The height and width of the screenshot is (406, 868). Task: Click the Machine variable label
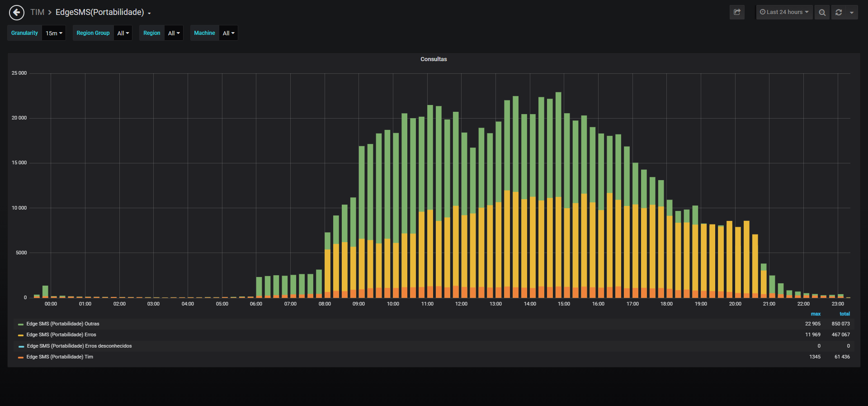coord(204,33)
